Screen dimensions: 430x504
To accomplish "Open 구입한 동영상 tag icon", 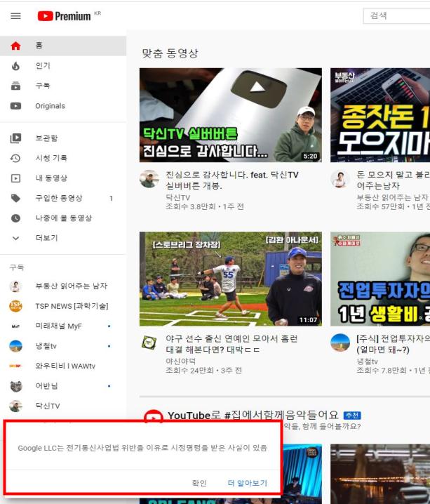I will coord(15,199).
